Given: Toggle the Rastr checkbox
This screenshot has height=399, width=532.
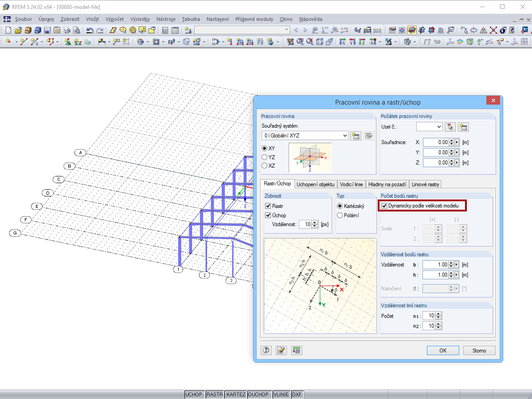Looking at the screenshot, I should pos(268,206).
